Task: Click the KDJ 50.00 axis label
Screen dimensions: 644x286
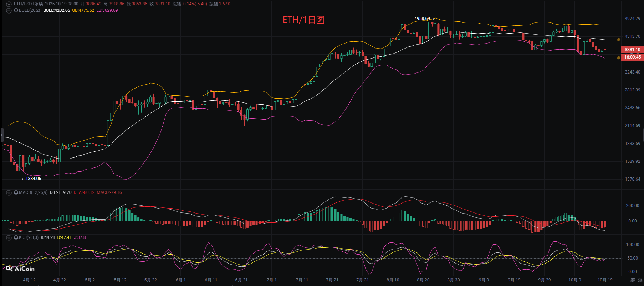Action: (633, 258)
